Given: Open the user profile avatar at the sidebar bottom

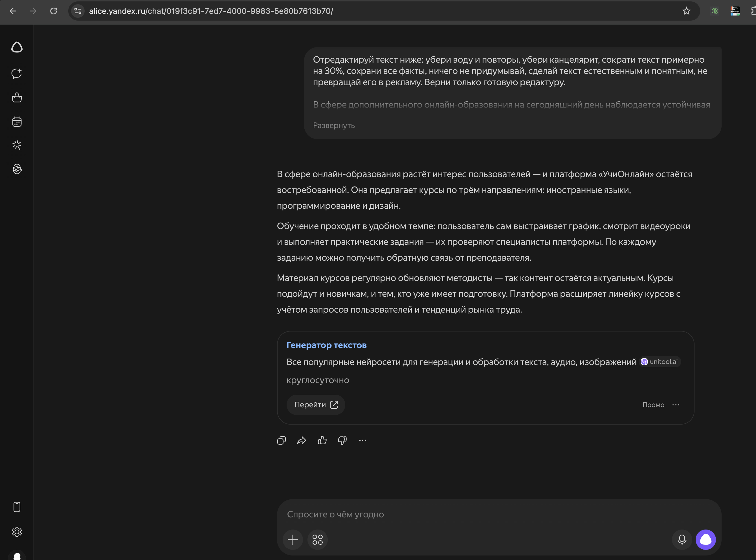Looking at the screenshot, I should tap(17, 555).
